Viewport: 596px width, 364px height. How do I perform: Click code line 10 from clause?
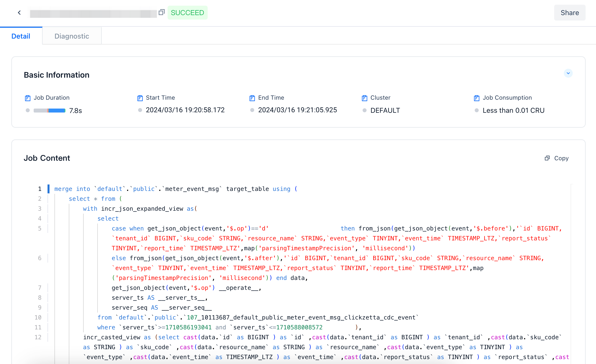(x=257, y=317)
